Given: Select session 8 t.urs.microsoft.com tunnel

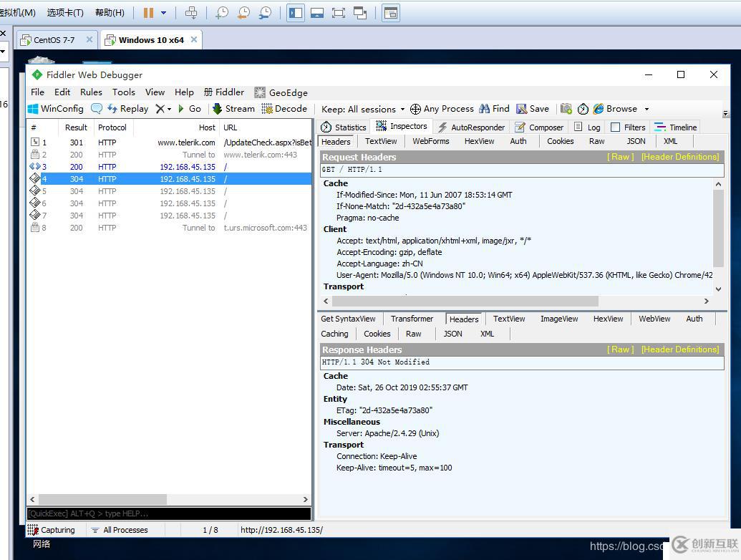Looking at the screenshot, I should (x=169, y=228).
